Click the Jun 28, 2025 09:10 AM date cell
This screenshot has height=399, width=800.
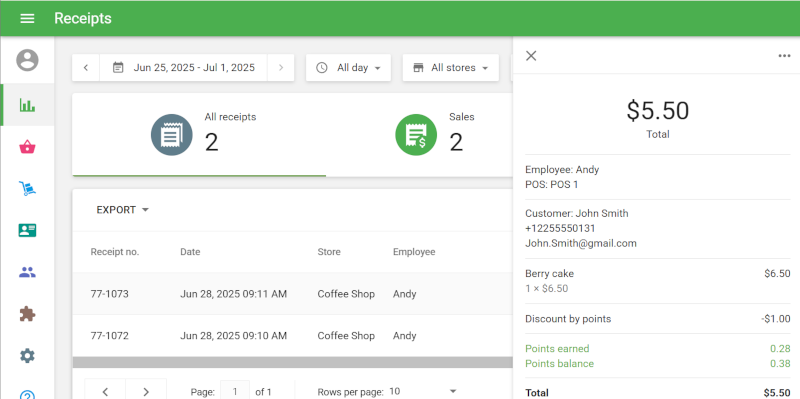233,336
